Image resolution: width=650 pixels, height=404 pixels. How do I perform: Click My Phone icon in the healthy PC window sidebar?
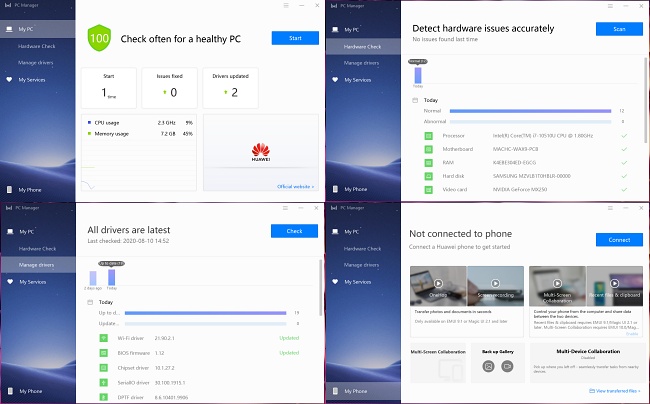tap(9, 190)
